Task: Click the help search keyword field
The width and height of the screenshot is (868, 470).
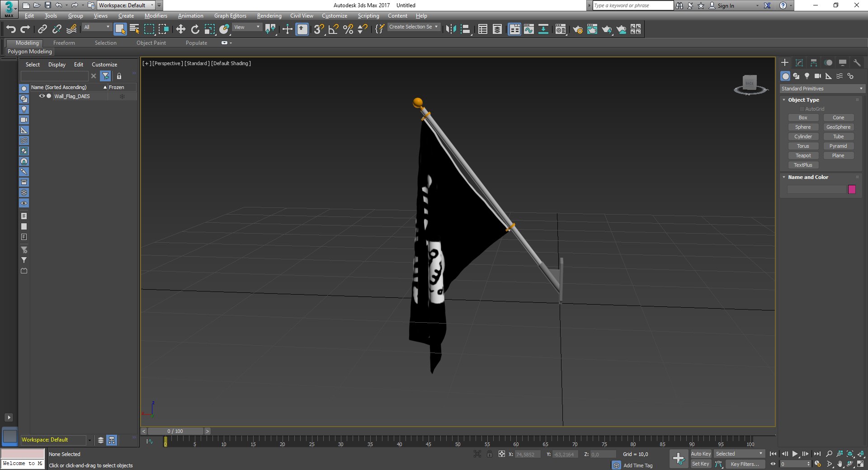Action: (x=633, y=5)
